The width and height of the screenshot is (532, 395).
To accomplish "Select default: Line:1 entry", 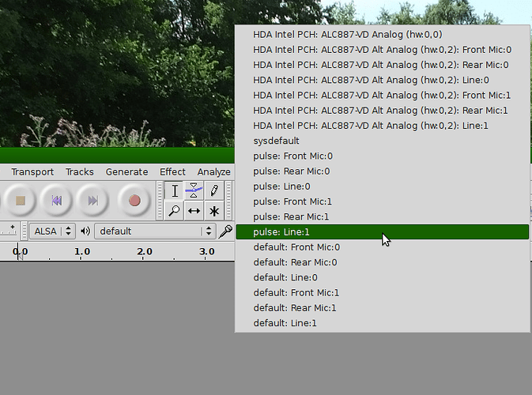I will click(x=382, y=323).
